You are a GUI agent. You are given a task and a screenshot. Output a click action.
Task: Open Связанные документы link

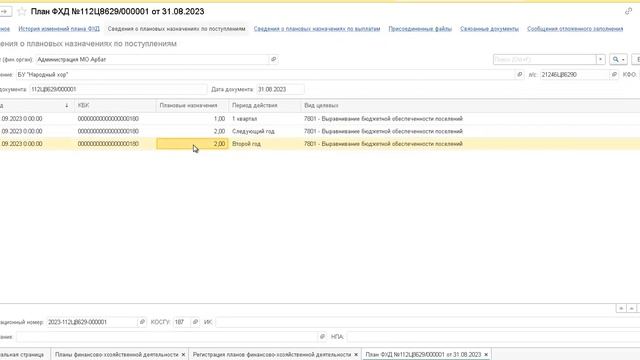point(489,29)
